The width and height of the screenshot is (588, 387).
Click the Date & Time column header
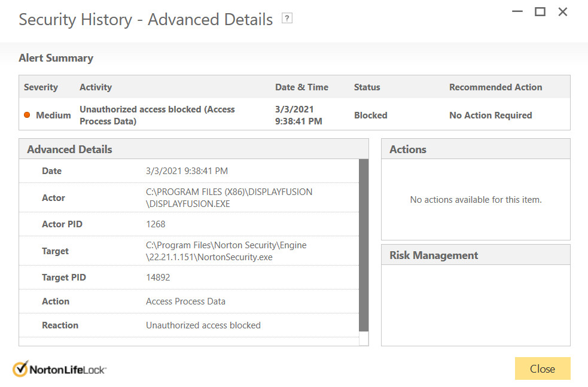301,87
